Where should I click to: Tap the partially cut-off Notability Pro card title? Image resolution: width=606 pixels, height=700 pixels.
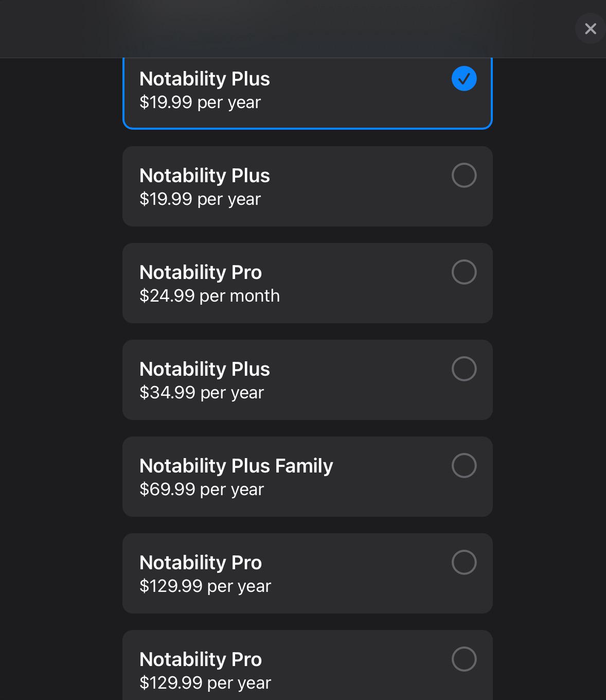(201, 659)
